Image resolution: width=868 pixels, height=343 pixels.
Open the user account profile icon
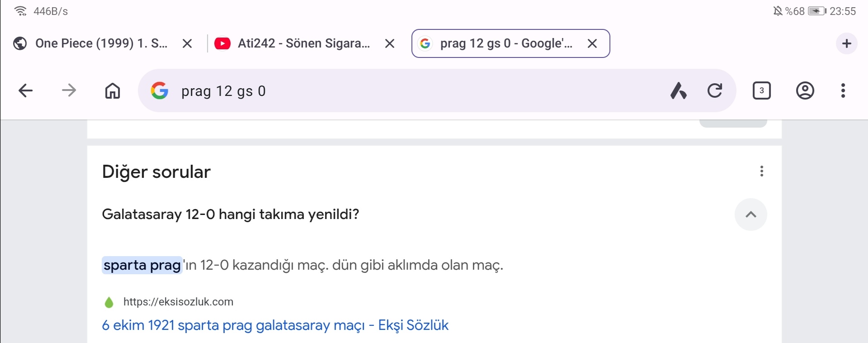(x=805, y=91)
